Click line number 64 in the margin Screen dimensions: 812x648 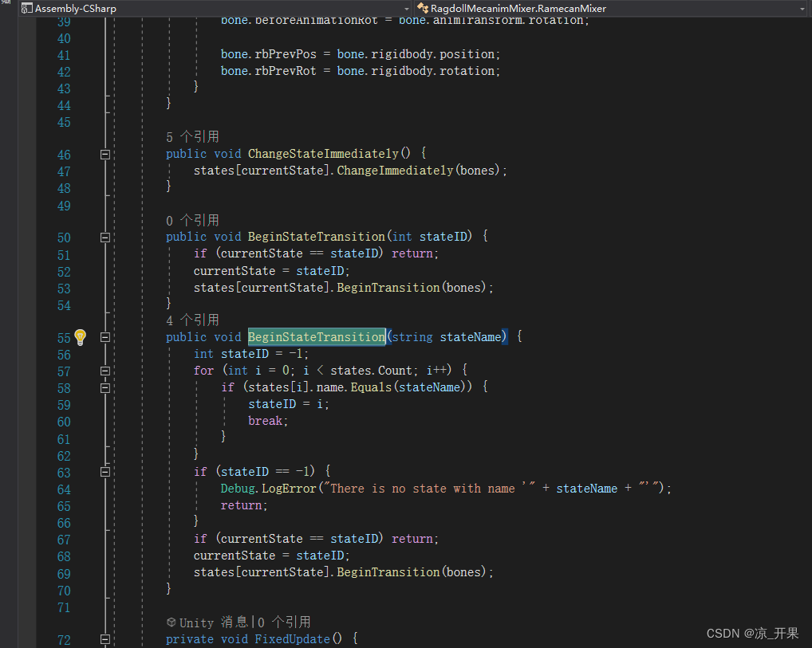coord(64,489)
